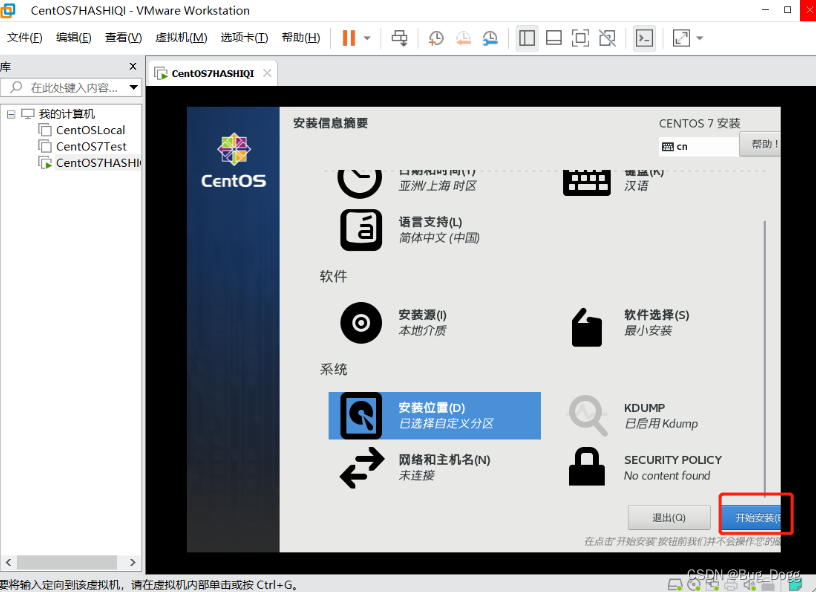Open the 查看(V) menu
816x592 pixels.
pos(123,37)
